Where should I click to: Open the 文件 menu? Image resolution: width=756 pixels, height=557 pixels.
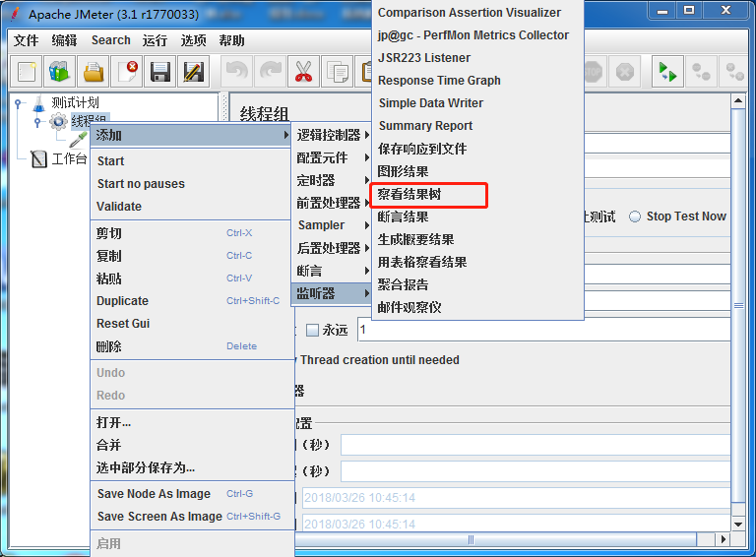[26, 40]
